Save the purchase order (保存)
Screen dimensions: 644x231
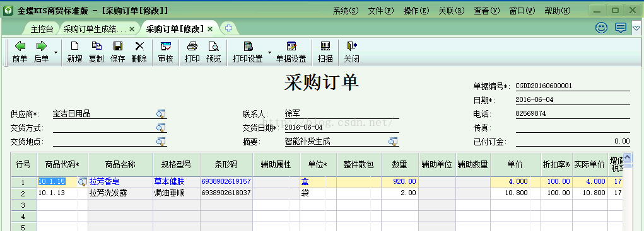point(118,52)
